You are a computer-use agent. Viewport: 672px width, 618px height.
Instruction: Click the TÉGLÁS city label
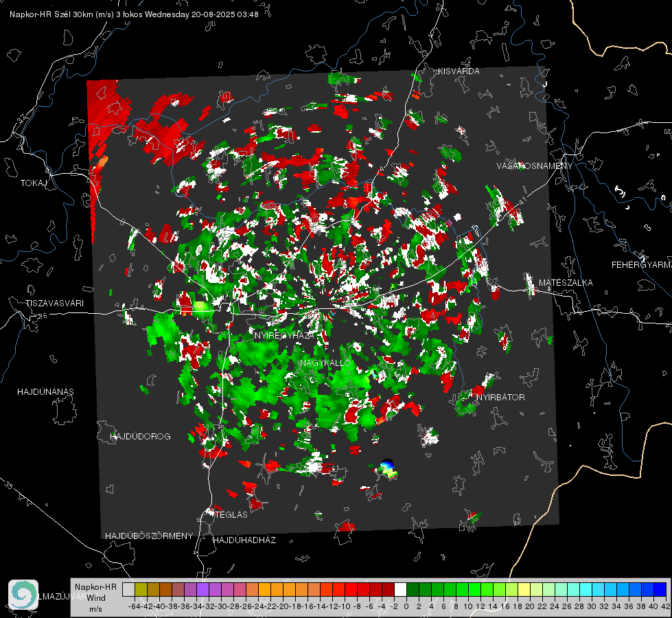231,514
